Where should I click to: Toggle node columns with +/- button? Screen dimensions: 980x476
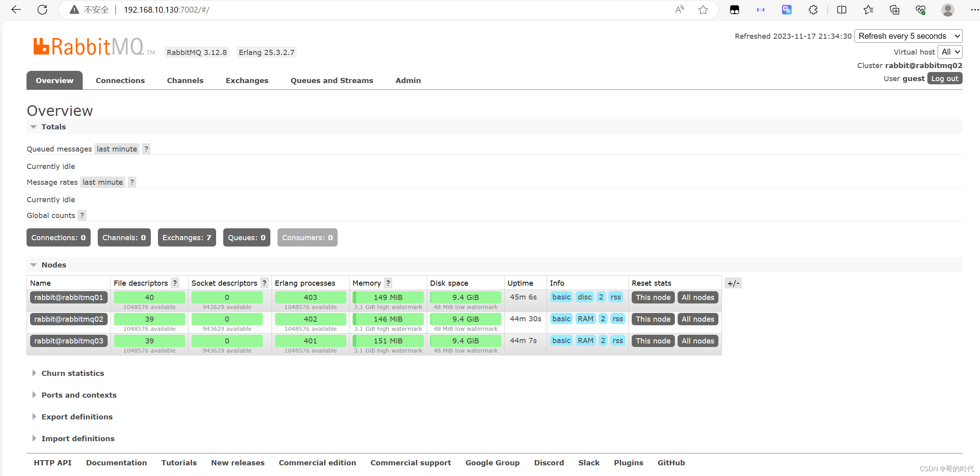point(733,283)
